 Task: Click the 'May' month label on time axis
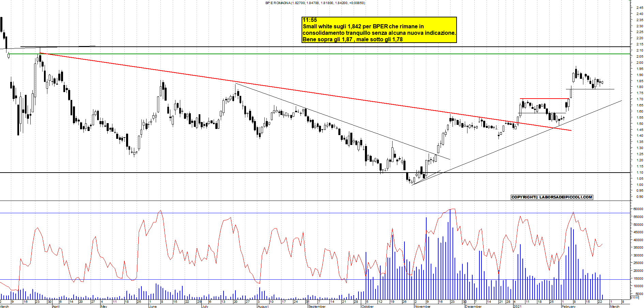104,306
